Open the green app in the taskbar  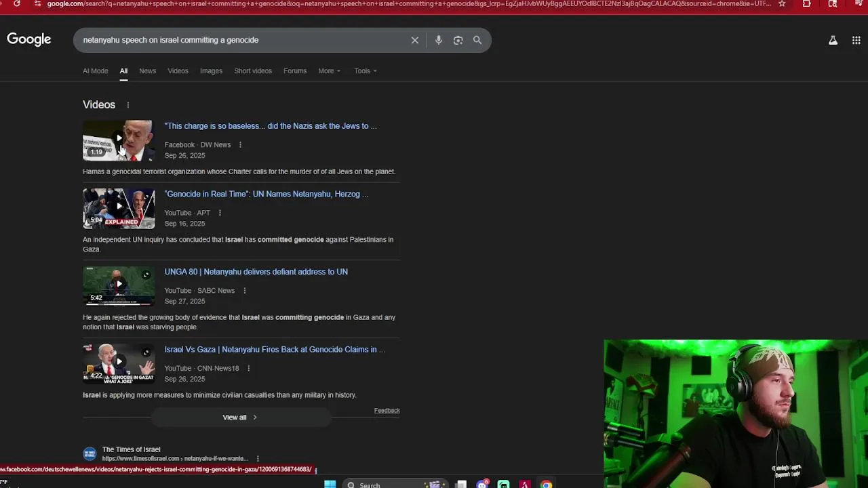point(503,484)
